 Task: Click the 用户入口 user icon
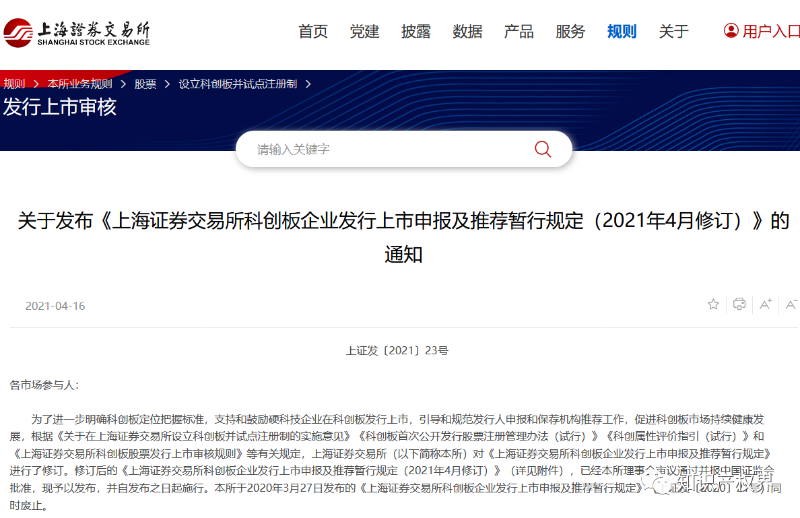731,31
